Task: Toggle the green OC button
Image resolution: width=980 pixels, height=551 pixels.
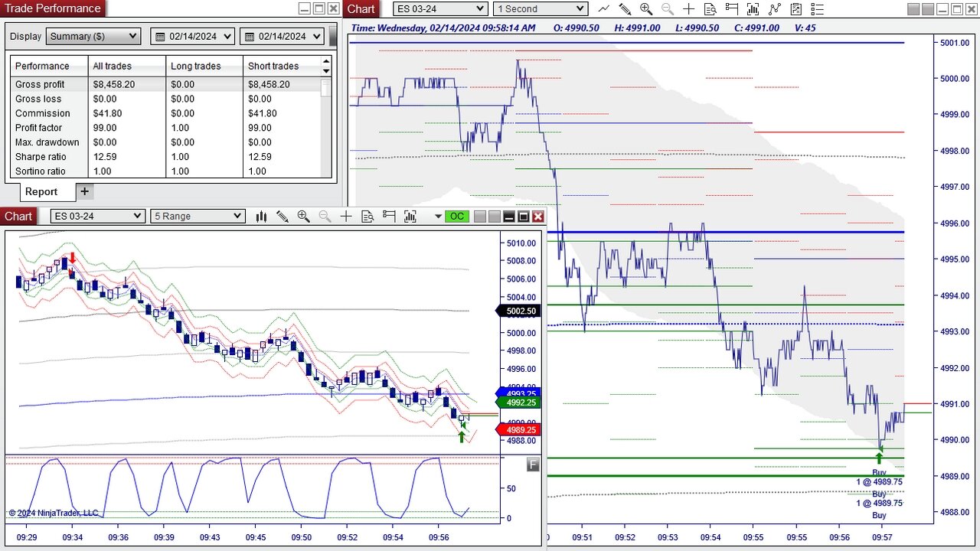Action: (457, 217)
